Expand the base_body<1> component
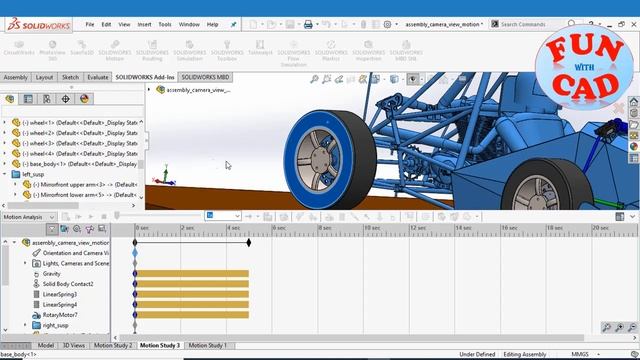Viewport: 640px width, 360px height. coord(4,164)
